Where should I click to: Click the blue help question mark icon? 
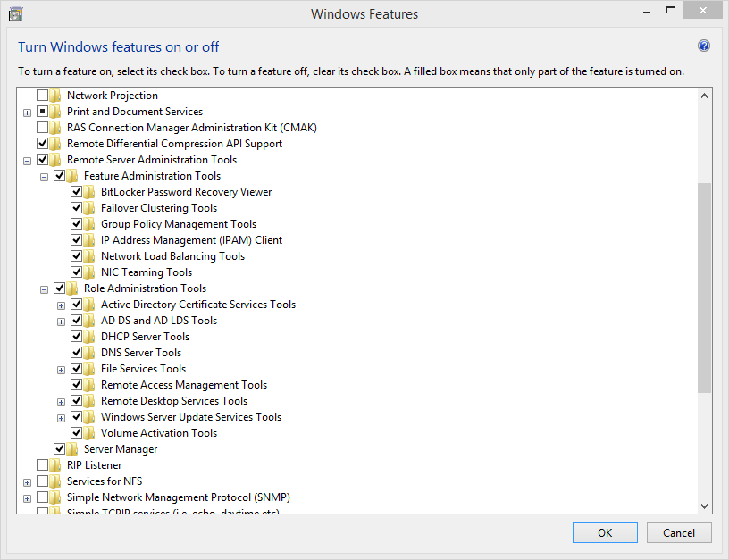tap(704, 46)
